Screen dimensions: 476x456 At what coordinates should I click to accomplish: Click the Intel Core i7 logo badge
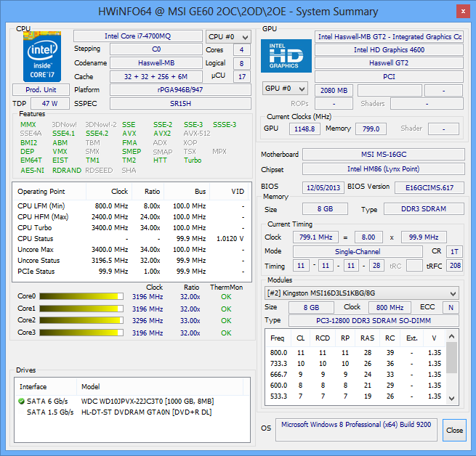click(x=42, y=57)
